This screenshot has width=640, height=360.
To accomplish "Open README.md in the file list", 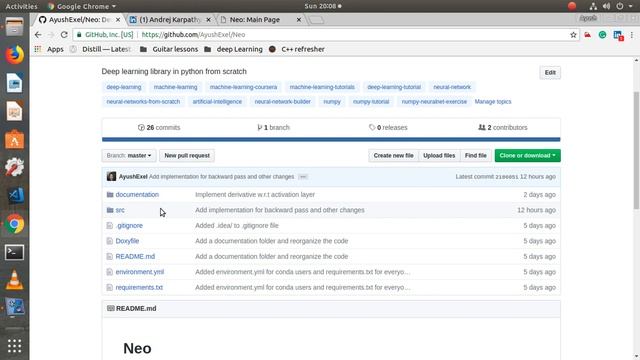I will pyautogui.click(x=135, y=256).
